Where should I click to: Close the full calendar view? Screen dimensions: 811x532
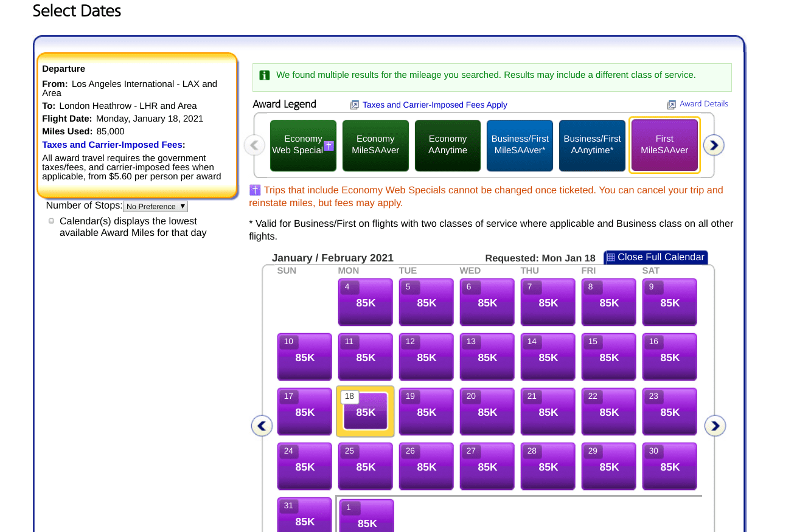click(655, 257)
